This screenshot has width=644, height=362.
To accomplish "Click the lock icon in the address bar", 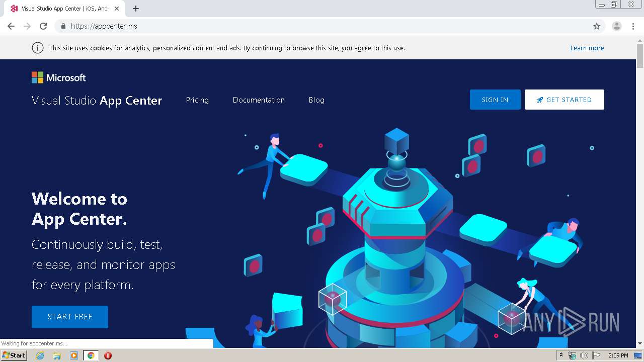I will (x=63, y=26).
